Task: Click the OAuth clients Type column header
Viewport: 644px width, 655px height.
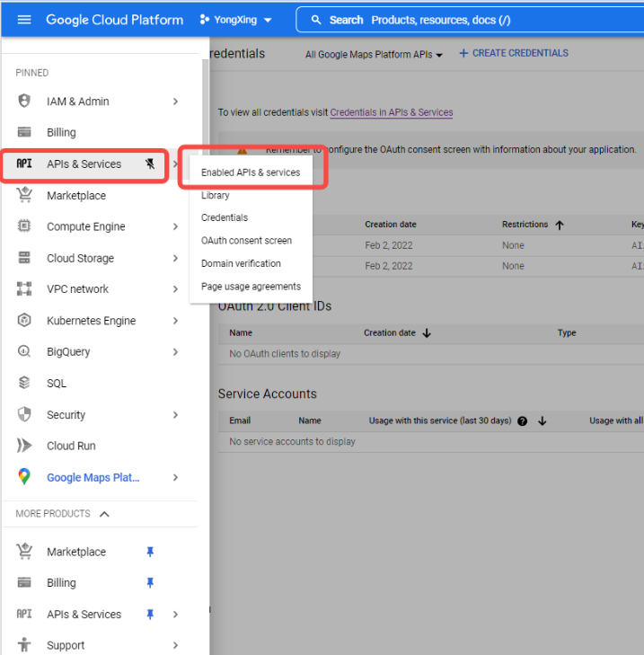Action: (567, 333)
